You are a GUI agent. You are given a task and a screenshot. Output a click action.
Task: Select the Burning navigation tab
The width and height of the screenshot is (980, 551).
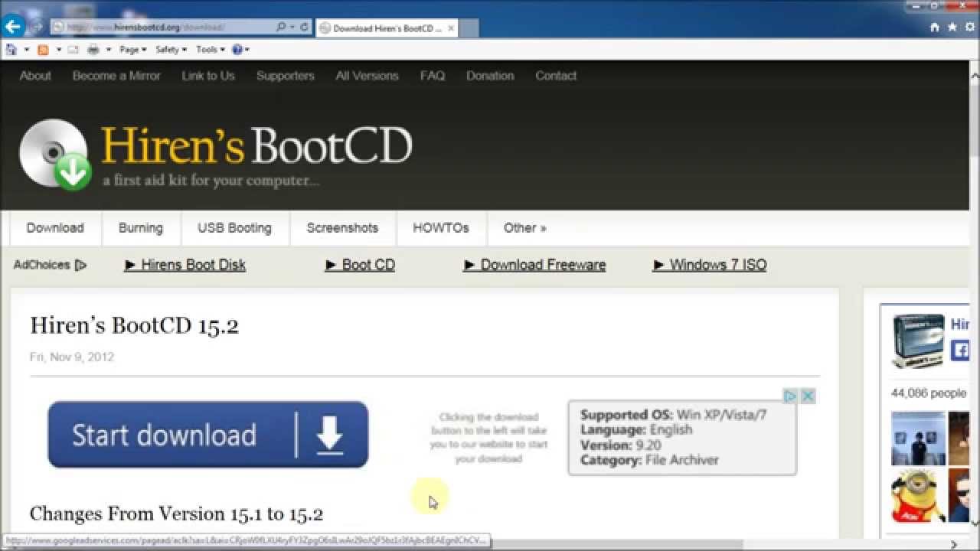pos(141,228)
